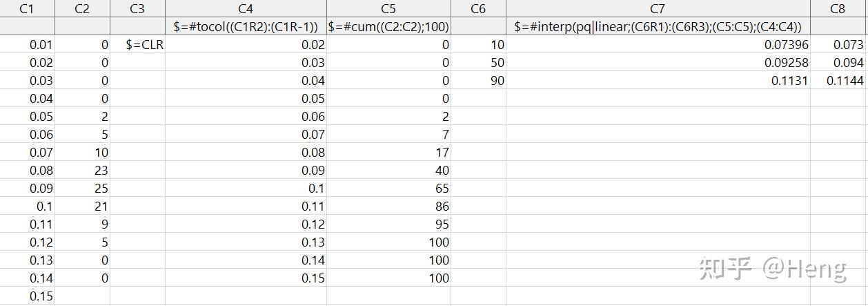
Task: Select the C7 column header
Action: point(658,9)
